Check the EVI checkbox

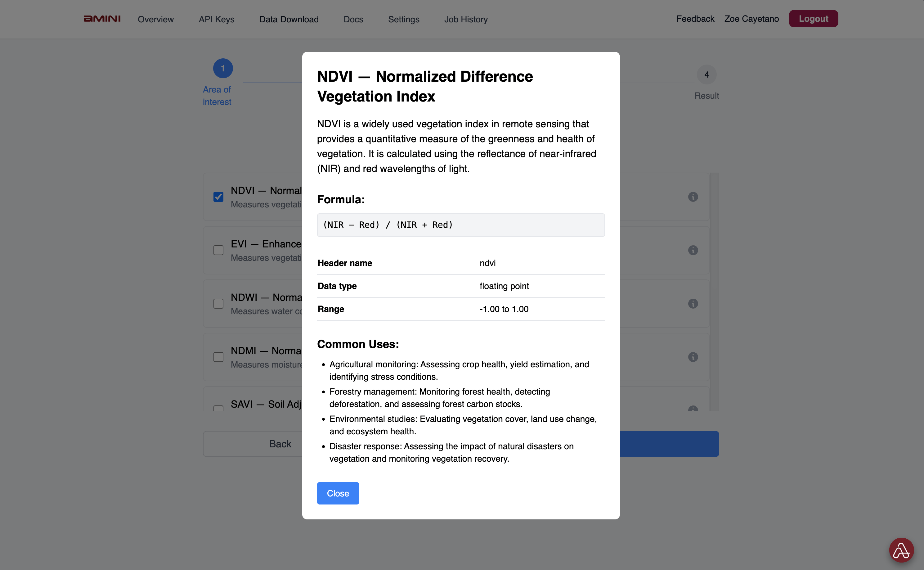pos(218,250)
